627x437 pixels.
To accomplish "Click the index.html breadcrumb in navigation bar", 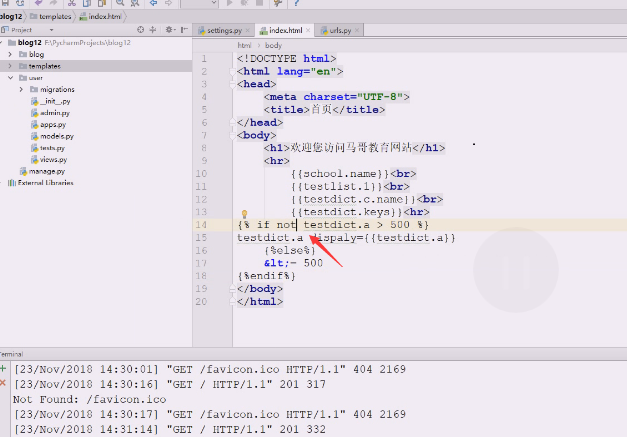I will 101,16.
